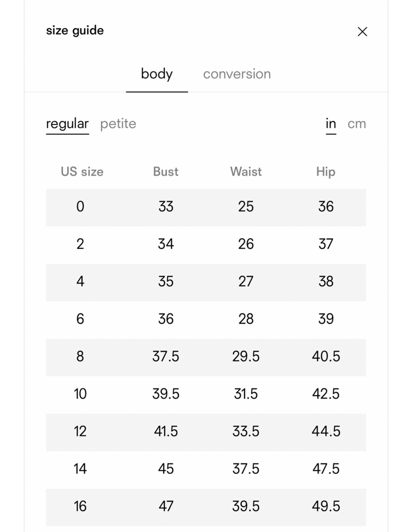399x532 pixels.
Task: Click the Hip column header
Action: pos(326,172)
